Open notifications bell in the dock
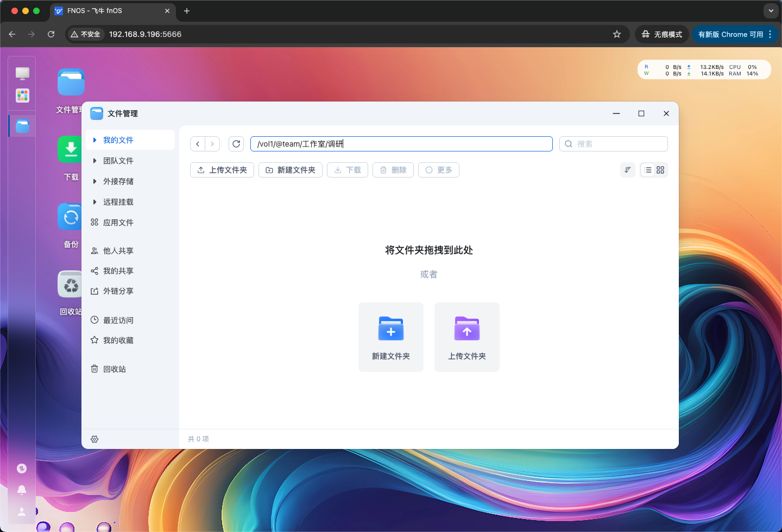The height and width of the screenshot is (532, 782). (22, 490)
